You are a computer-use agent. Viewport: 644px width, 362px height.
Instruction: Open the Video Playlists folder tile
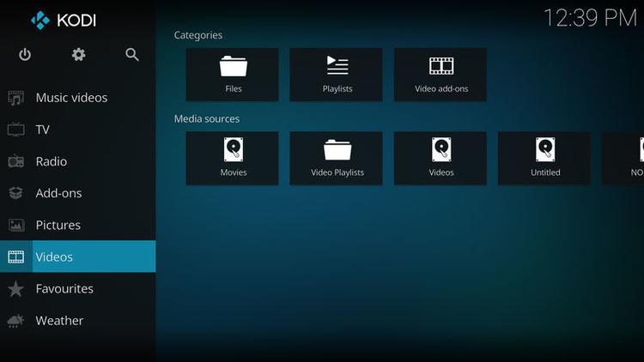tap(337, 158)
